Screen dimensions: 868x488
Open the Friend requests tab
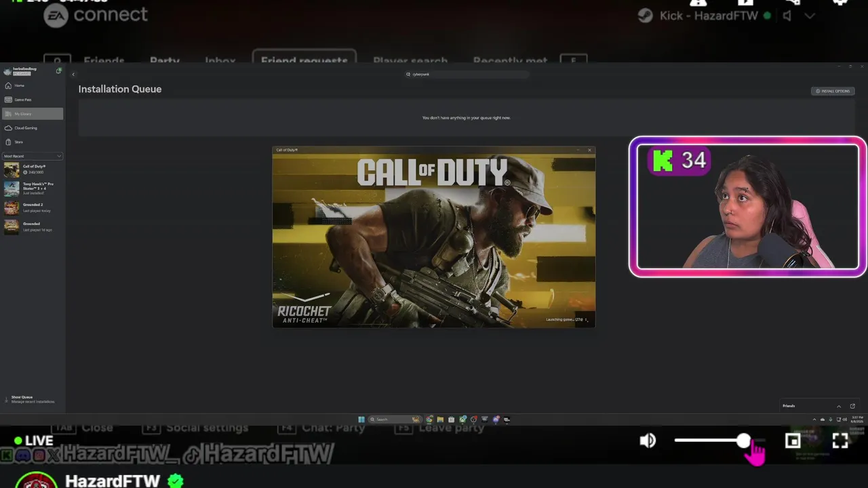304,60
